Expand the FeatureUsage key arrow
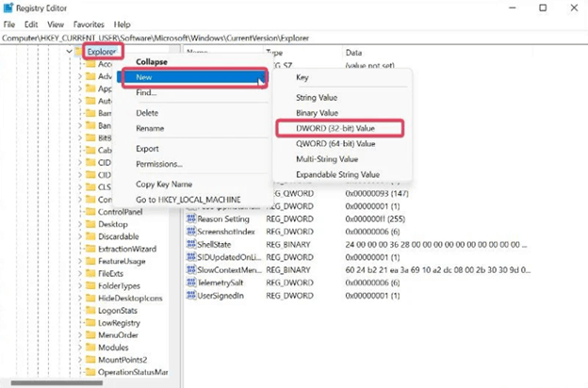This screenshot has width=588, height=388. pos(79,261)
